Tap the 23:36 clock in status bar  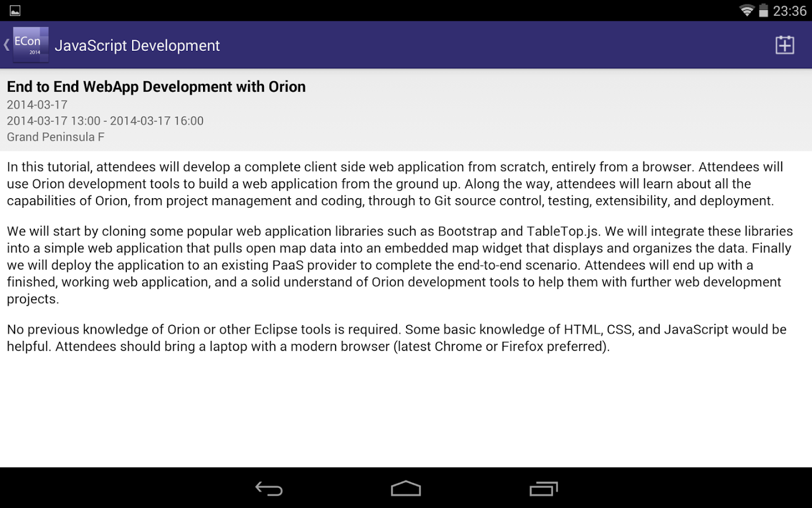[789, 11]
